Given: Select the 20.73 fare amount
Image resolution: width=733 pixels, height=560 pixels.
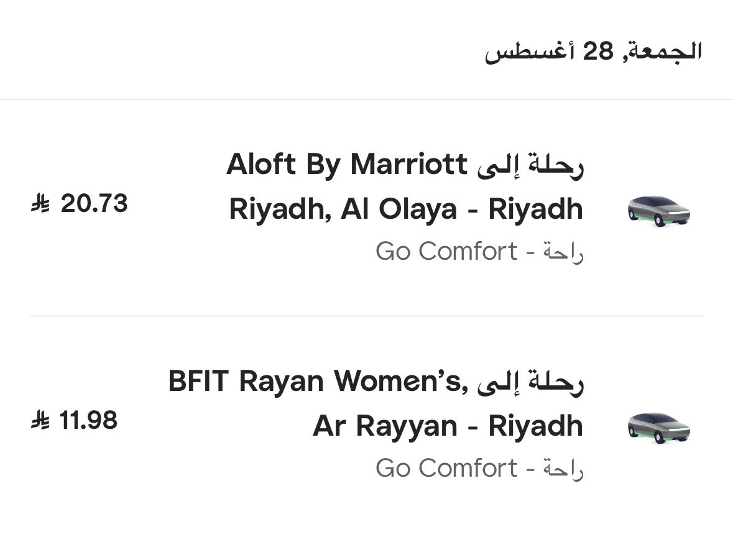Looking at the screenshot, I should pyautogui.click(x=94, y=204).
